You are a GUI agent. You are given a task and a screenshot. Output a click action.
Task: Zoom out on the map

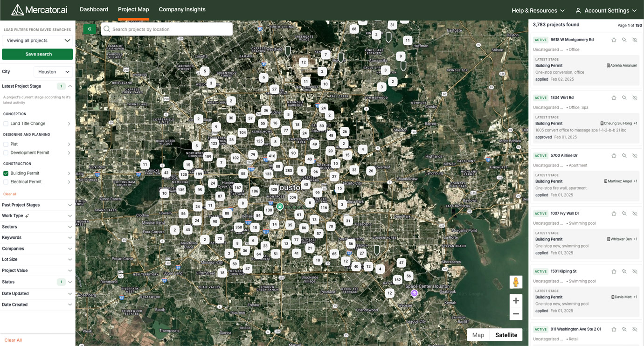click(x=516, y=314)
